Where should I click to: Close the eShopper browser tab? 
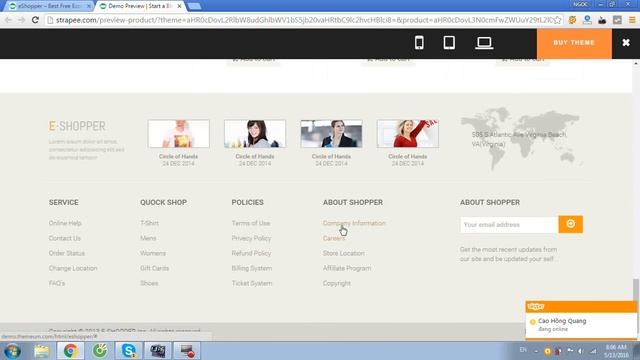(x=89, y=6)
